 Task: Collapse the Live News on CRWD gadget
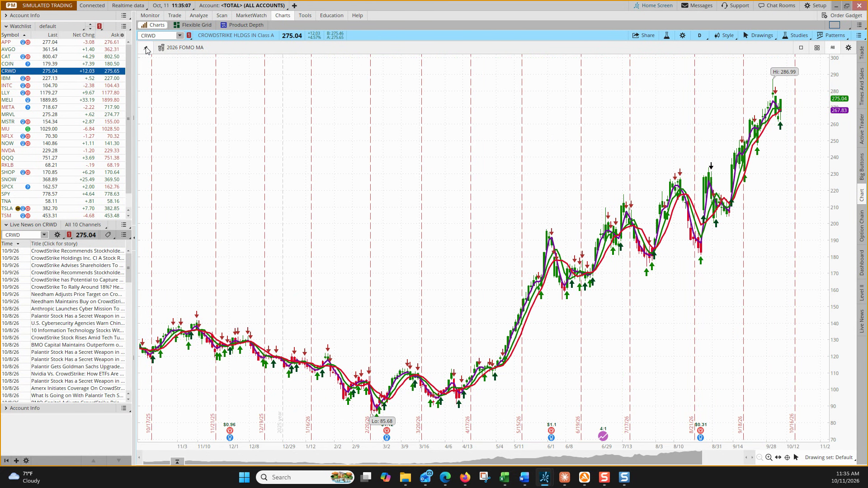pyautogui.click(x=6, y=225)
